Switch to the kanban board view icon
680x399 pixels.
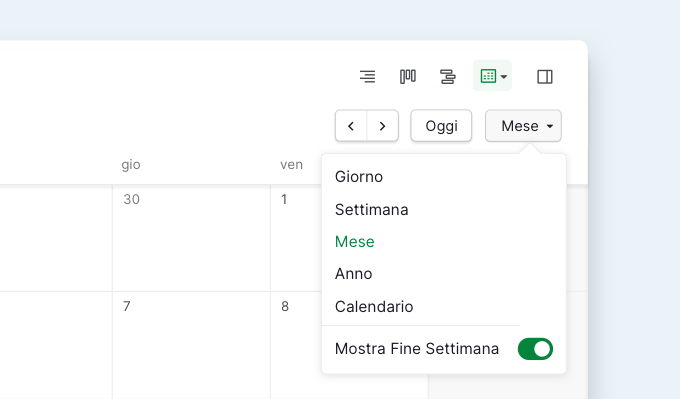coord(408,76)
